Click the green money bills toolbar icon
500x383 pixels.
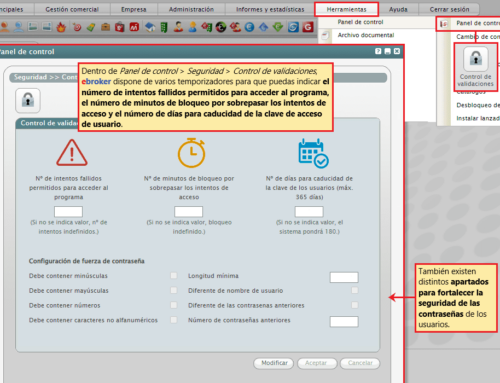(91, 27)
